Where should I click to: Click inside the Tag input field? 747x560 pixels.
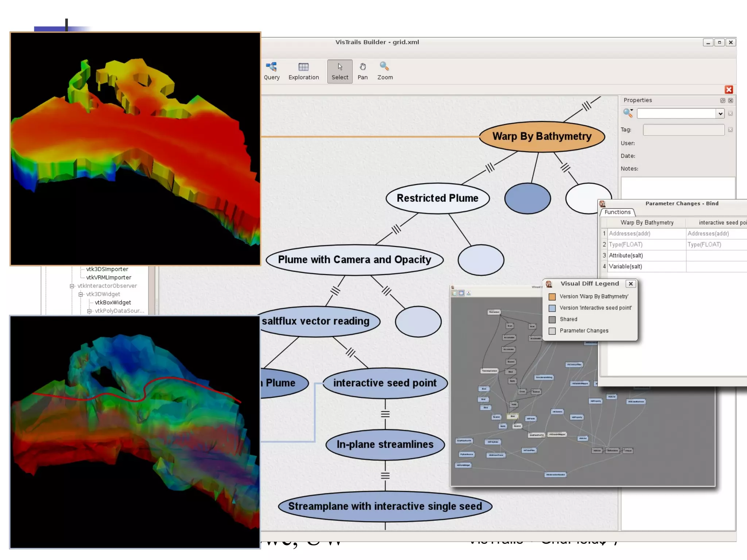tap(683, 130)
